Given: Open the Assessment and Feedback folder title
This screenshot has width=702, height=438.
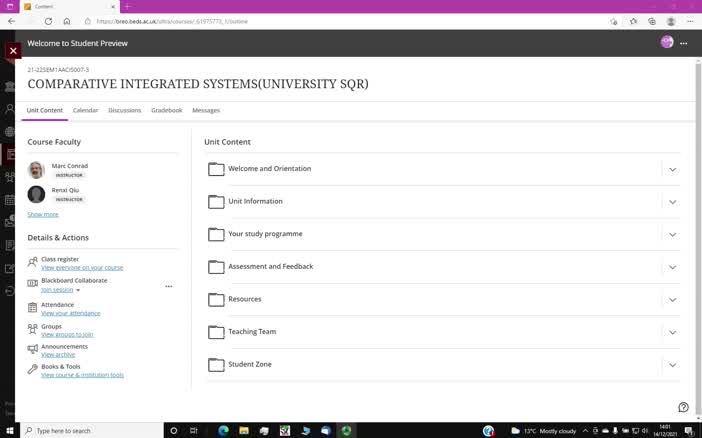Looking at the screenshot, I should pos(270,266).
